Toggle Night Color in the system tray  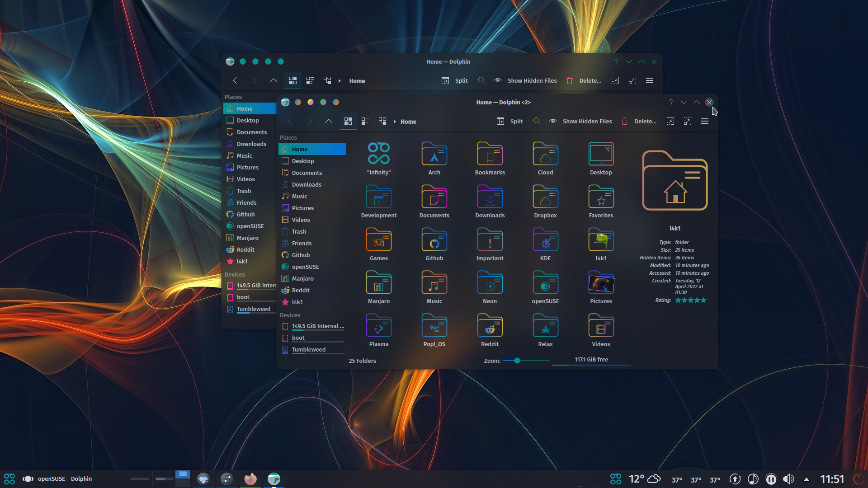pyautogui.click(x=752, y=479)
